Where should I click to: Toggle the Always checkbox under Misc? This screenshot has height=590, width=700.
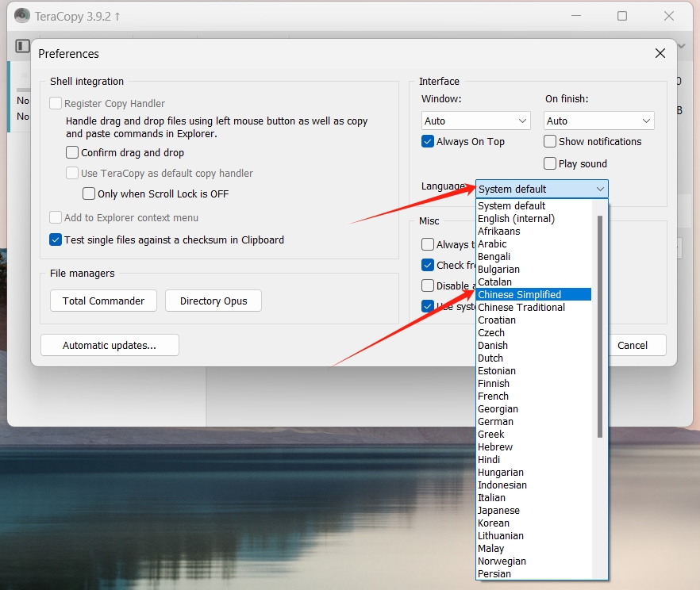click(428, 244)
